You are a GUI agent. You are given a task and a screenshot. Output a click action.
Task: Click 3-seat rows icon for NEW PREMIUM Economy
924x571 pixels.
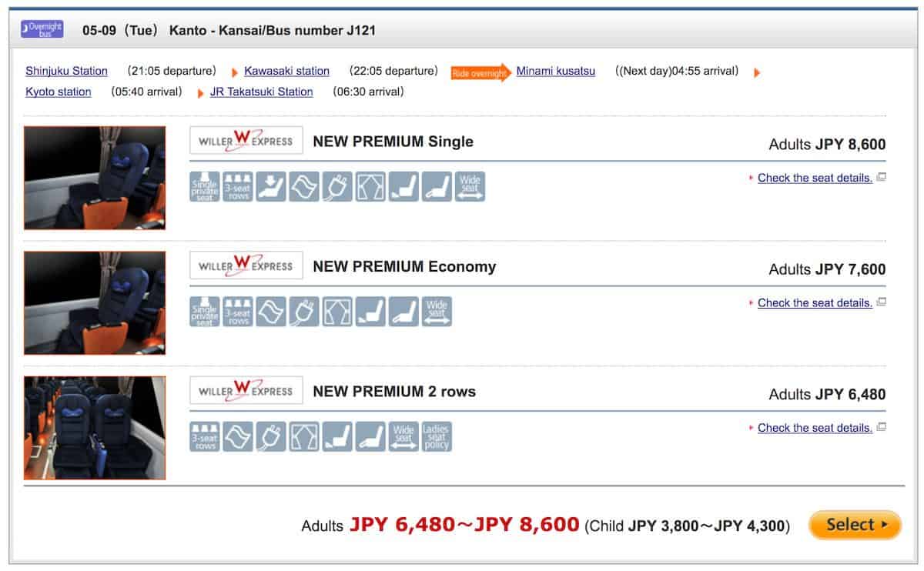[237, 311]
